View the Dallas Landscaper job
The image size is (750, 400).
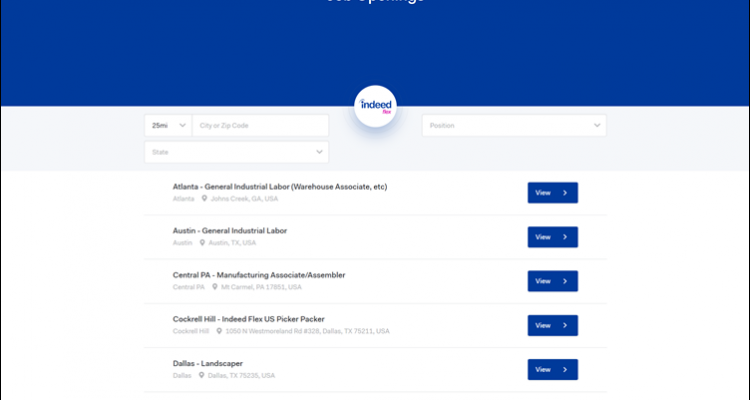[x=552, y=369]
